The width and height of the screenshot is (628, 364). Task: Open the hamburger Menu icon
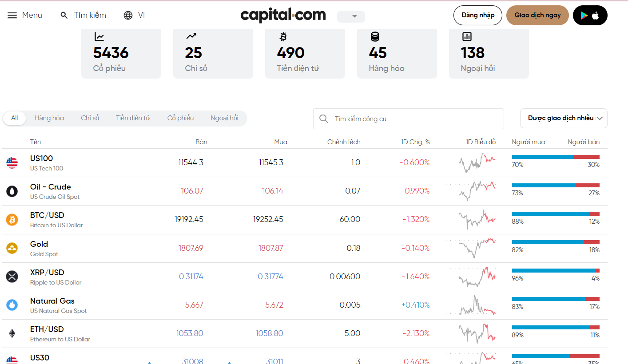click(12, 15)
